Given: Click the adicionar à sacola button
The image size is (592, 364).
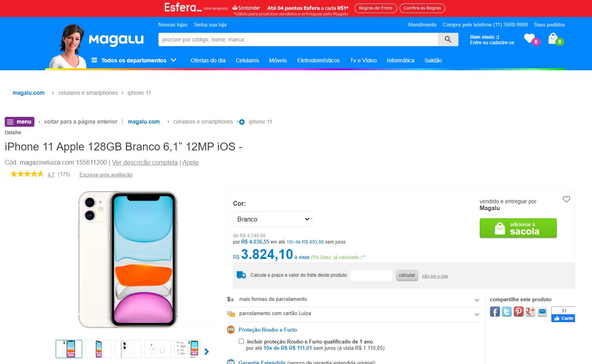Looking at the screenshot, I should [518, 228].
